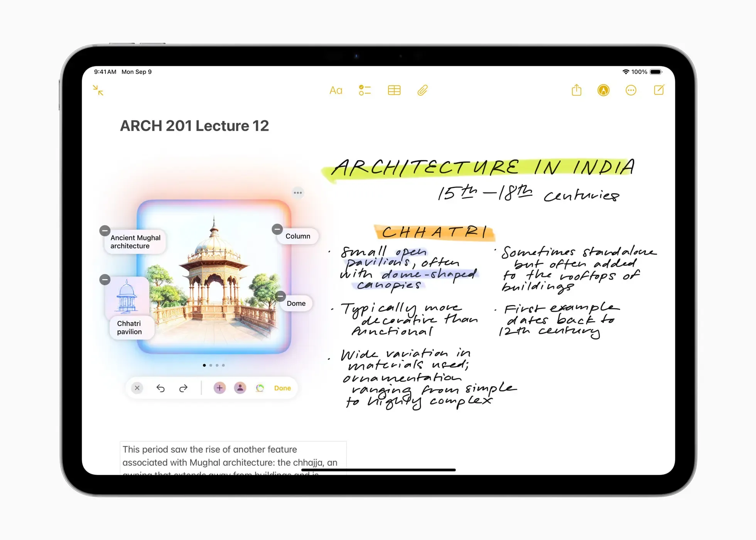Viewport: 756px width, 540px height.
Task: Open more options for the generated image
Action: coord(298,192)
